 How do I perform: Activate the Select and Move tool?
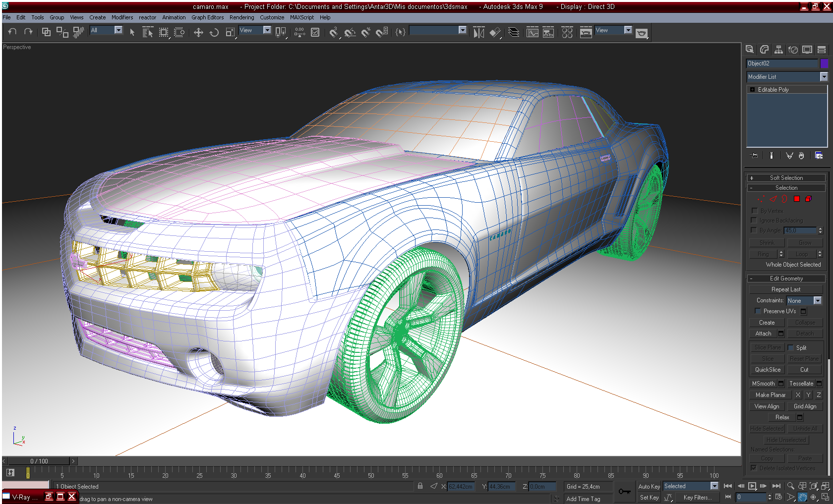point(198,32)
